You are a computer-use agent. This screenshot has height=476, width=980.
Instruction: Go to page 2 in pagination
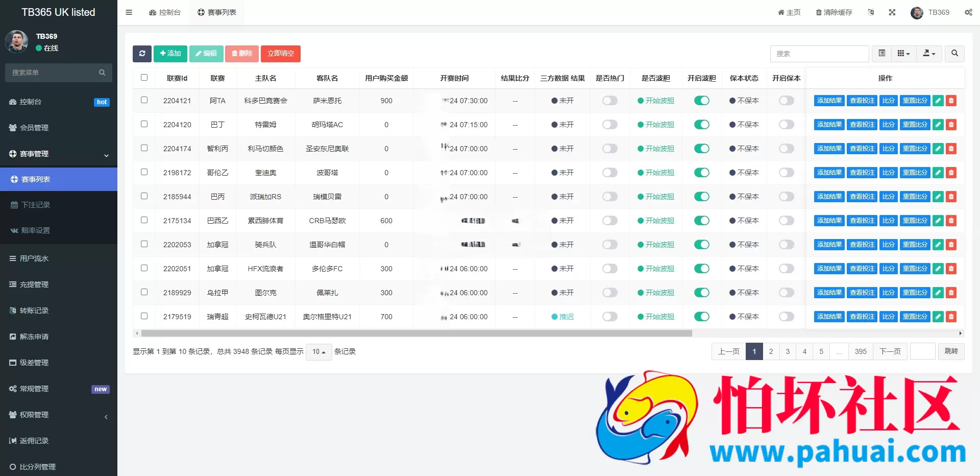771,351
